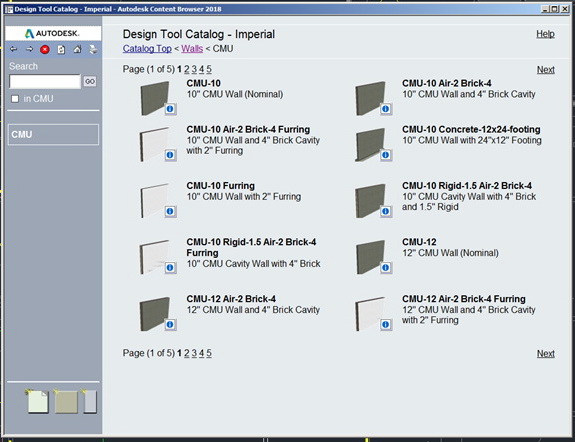The width and height of the screenshot is (575, 442).
Task: Click the top Next link
Action: pos(546,70)
